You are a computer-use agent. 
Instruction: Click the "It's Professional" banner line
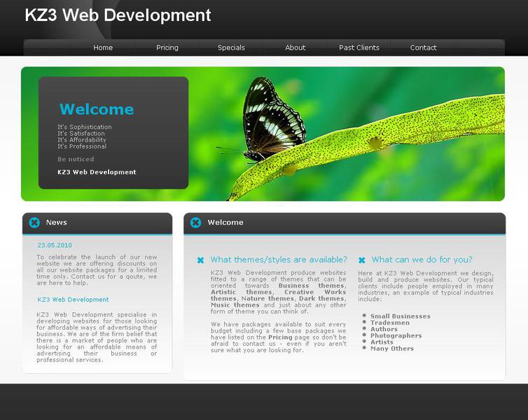click(82, 146)
